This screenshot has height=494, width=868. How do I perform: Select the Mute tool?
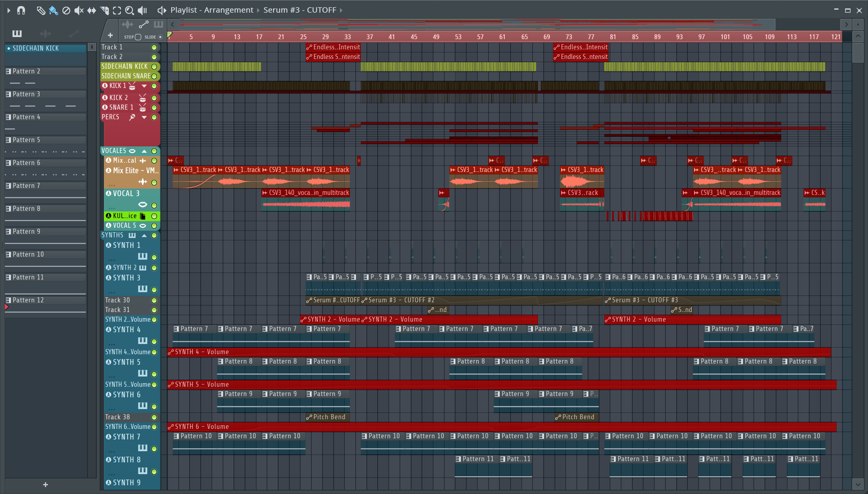pos(79,11)
